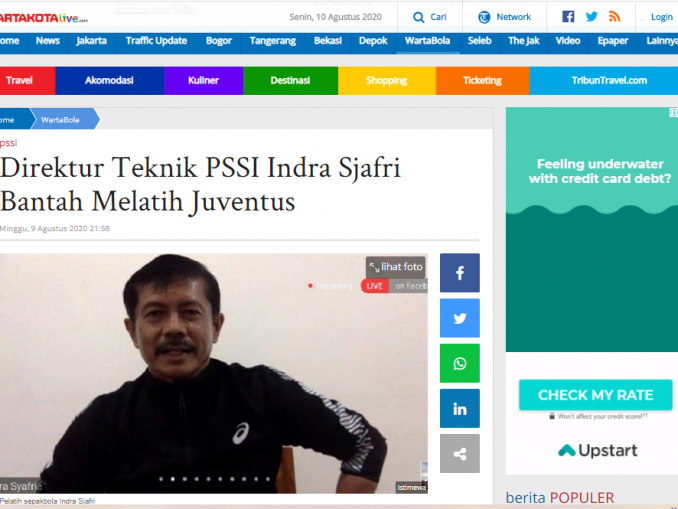Go to Traffic Update section
678x509 pixels.
(156, 41)
